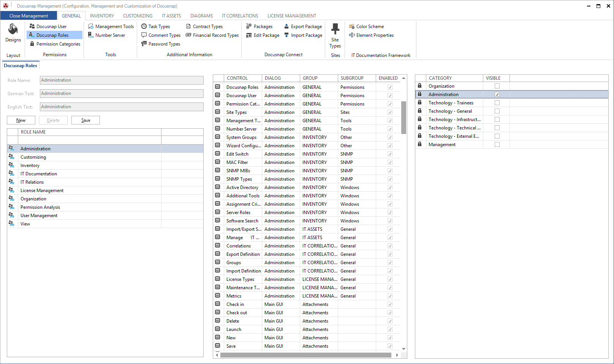Image resolution: width=614 pixels, height=364 pixels.
Task: Open the LICENSE MANAGEMENT ribbon tab
Action: pos(292,16)
